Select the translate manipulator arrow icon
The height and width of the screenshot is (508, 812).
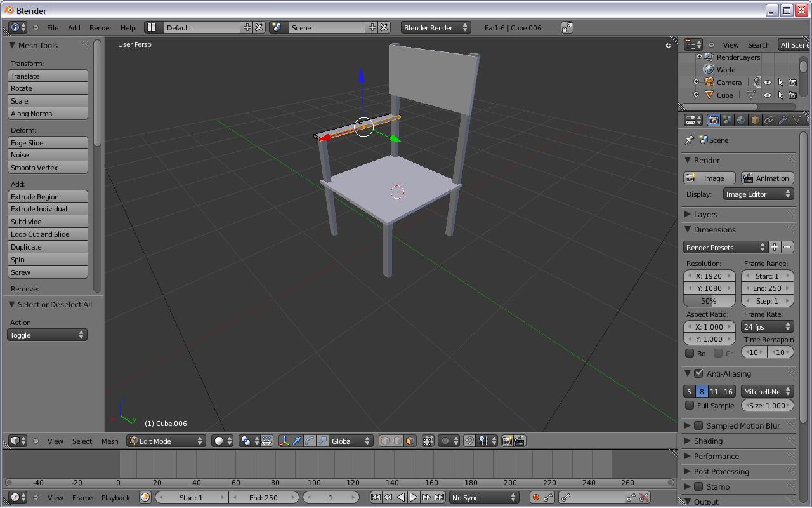pyautogui.click(x=297, y=441)
